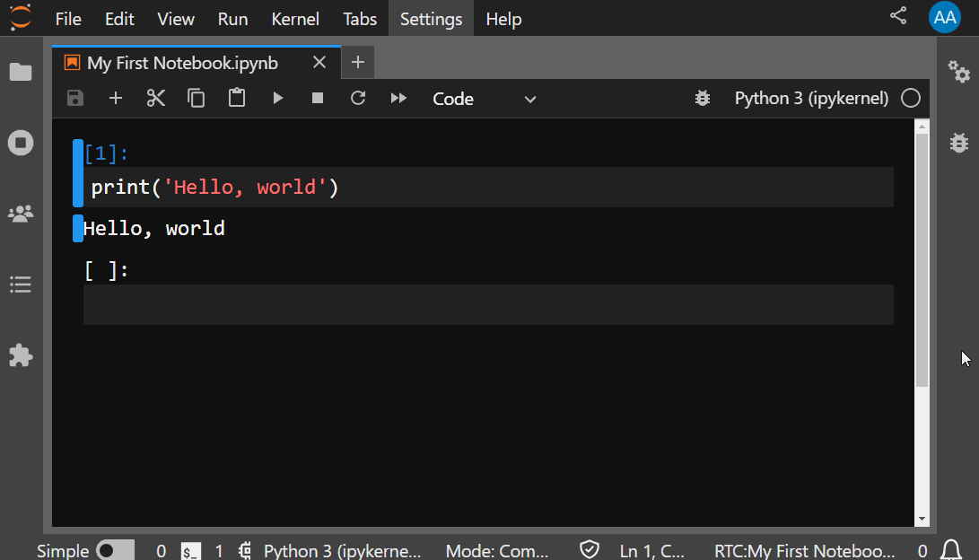Copy the selected cell
The height and width of the screenshot is (560, 979).
(x=196, y=98)
